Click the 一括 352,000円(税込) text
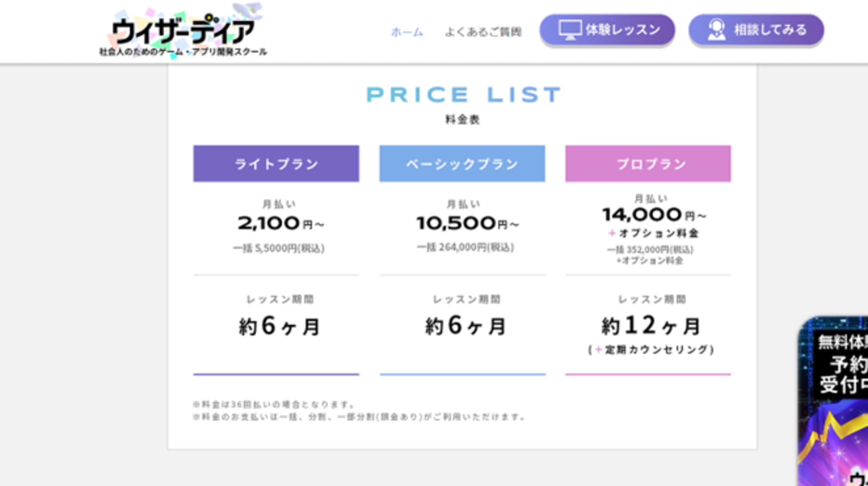868x486 pixels. pyautogui.click(x=650, y=250)
